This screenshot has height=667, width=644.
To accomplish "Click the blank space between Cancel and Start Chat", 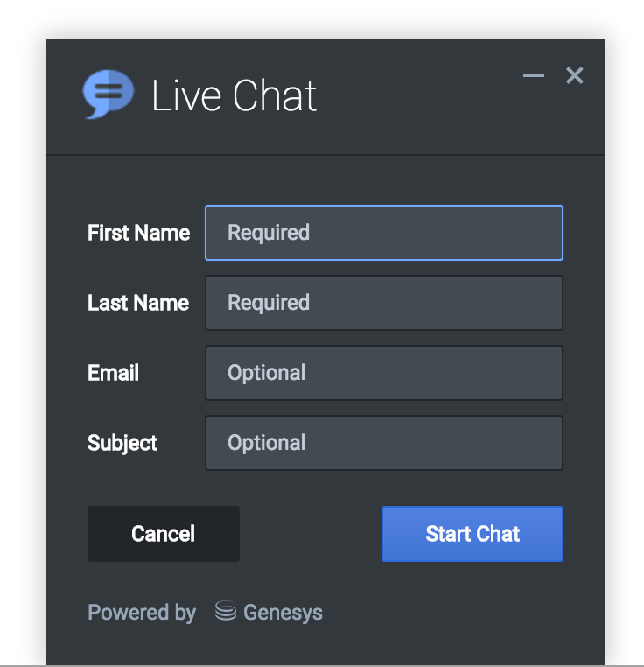I will coord(311,534).
